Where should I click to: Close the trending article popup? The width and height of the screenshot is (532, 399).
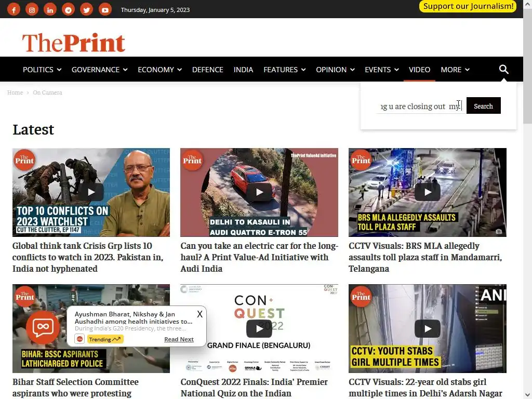(200, 314)
